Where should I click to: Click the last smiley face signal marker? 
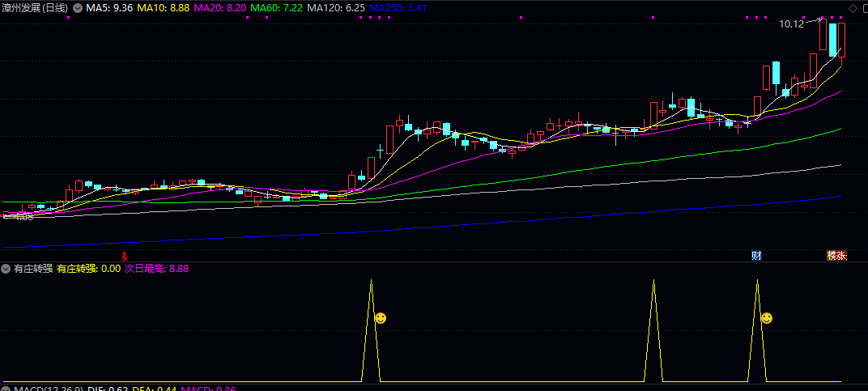tap(767, 318)
